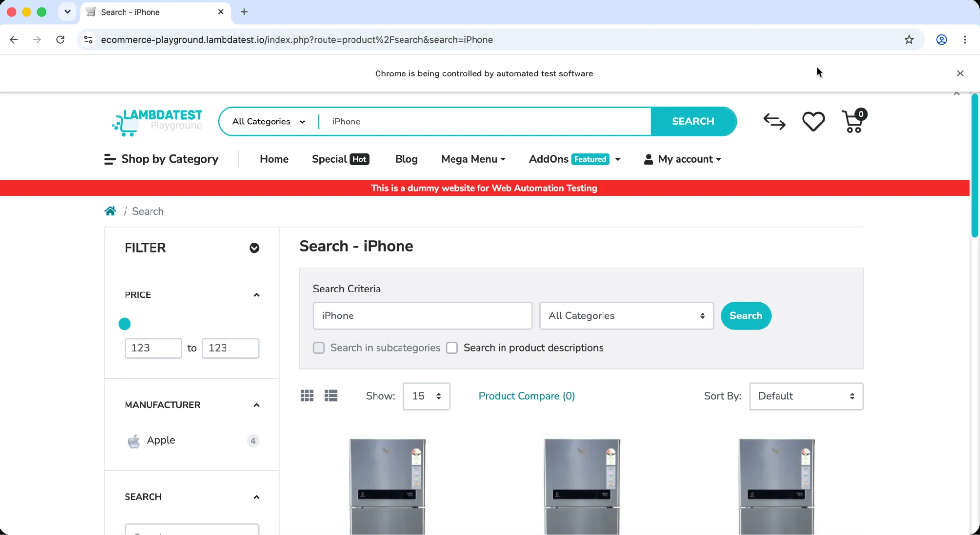Expand the Mega Menu dropdown
The height and width of the screenshot is (535, 980).
point(473,159)
